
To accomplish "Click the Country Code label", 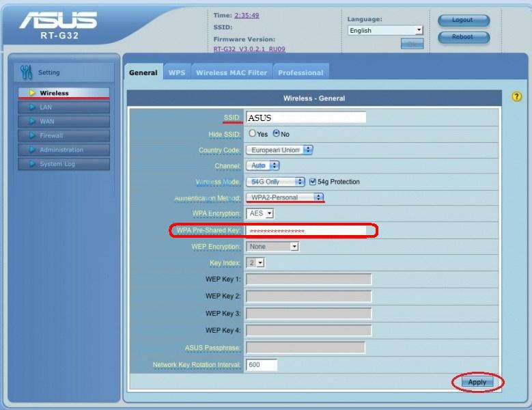I will coord(219,150).
